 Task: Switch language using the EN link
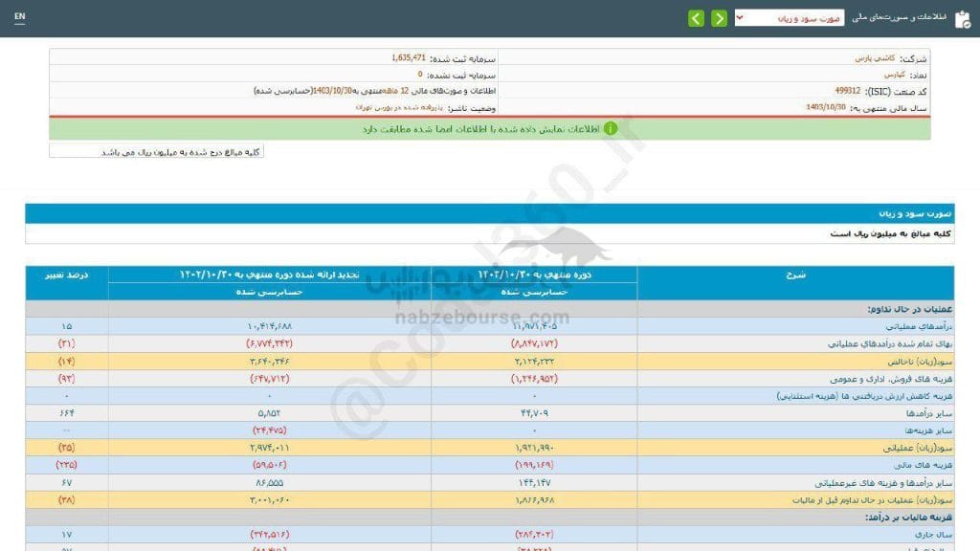(19, 16)
